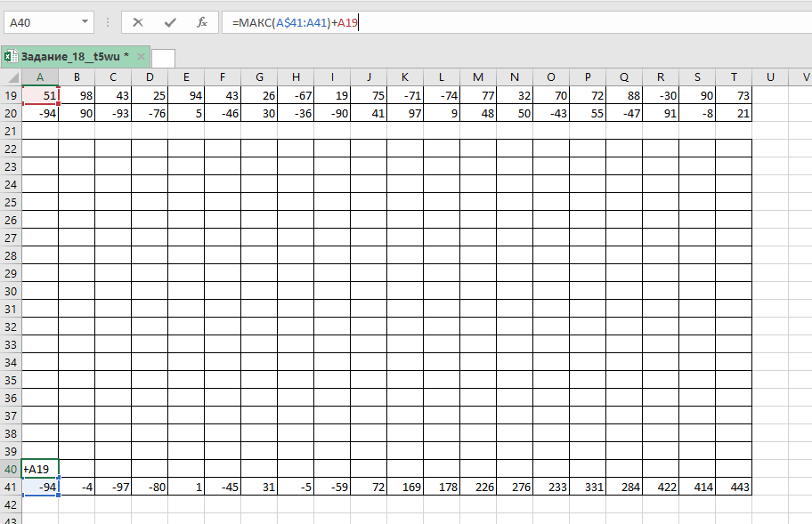Click cell T41 with value 443

coord(734,487)
